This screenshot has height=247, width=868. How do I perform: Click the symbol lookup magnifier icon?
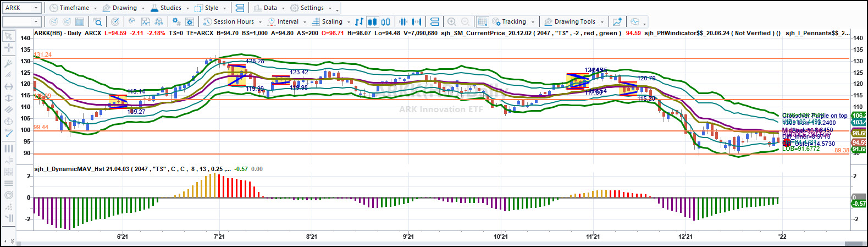[x=97, y=21]
